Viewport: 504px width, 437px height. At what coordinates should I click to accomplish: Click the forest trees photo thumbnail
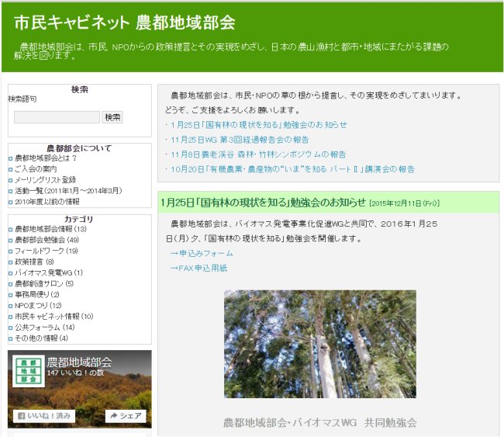[x=319, y=344]
